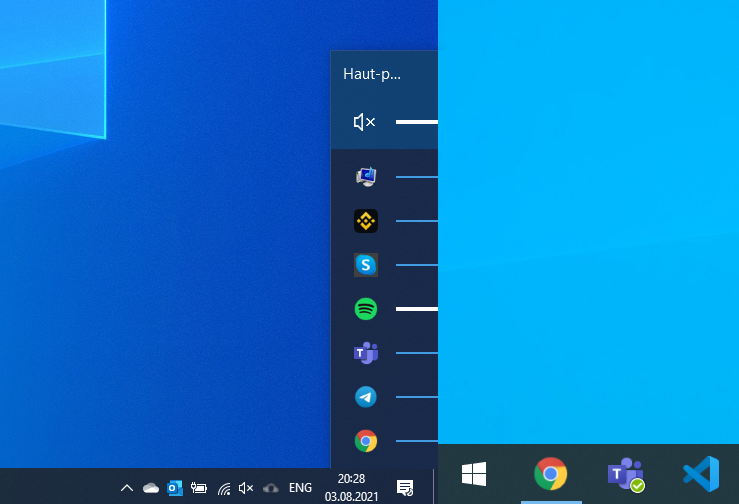Click the Chrome mixer icon
The width and height of the screenshot is (739, 504).
pyautogui.click(x=366, y=441)
